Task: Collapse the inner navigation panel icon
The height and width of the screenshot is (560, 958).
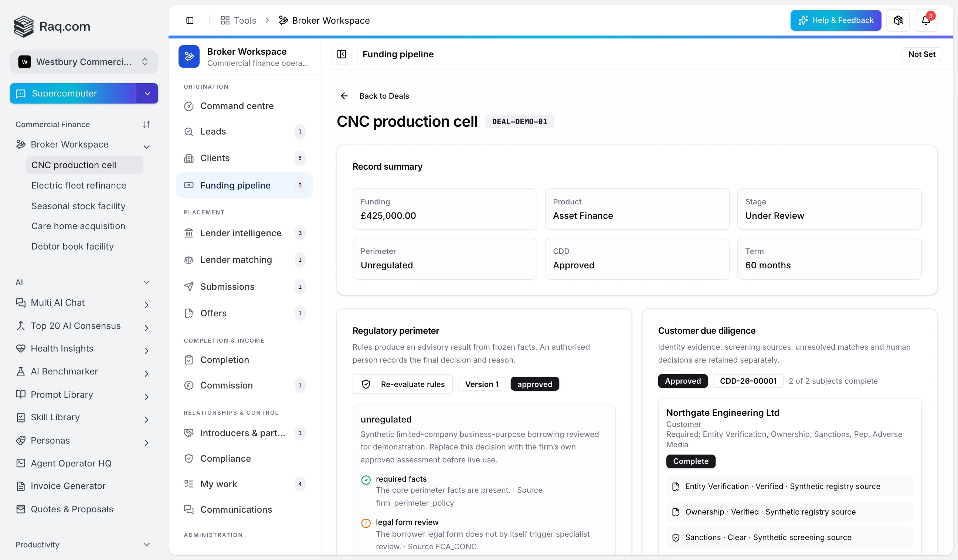Action: (x=342, y=54)
